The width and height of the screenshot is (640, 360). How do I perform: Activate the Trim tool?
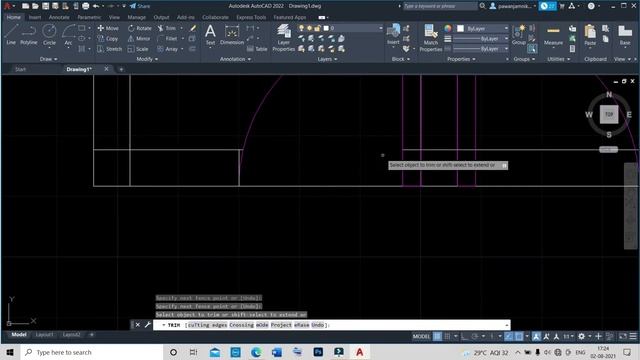(x=167, y=28)
